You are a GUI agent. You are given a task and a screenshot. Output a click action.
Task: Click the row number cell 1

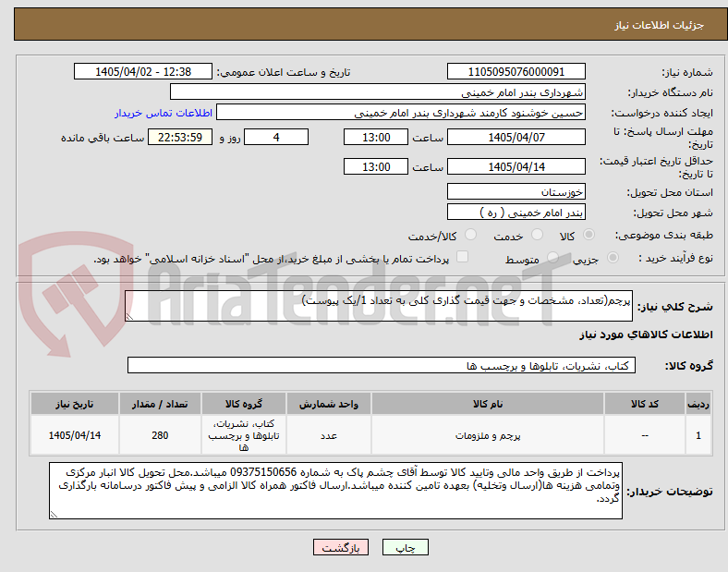point(698,435)
